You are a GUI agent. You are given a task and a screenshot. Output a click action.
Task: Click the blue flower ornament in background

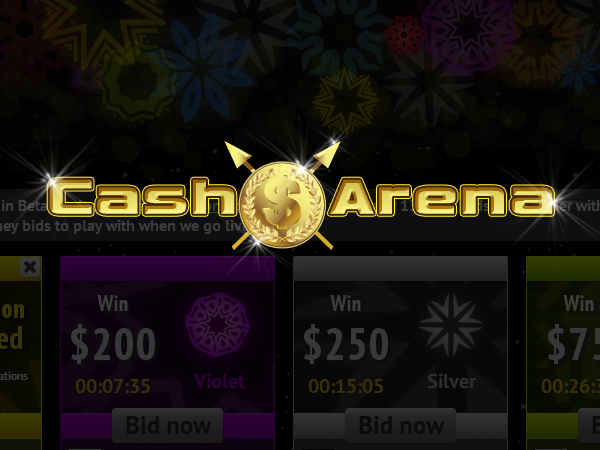pos(201,69)
